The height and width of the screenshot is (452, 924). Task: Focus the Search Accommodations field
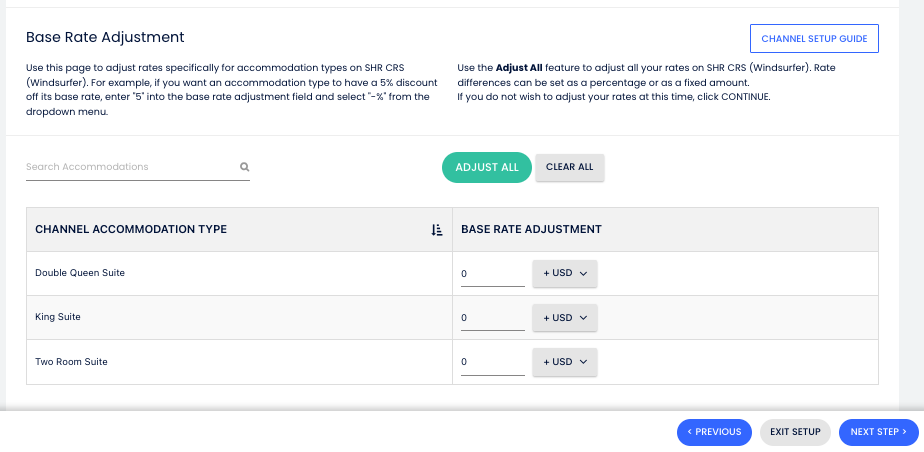tap(130, 167)
